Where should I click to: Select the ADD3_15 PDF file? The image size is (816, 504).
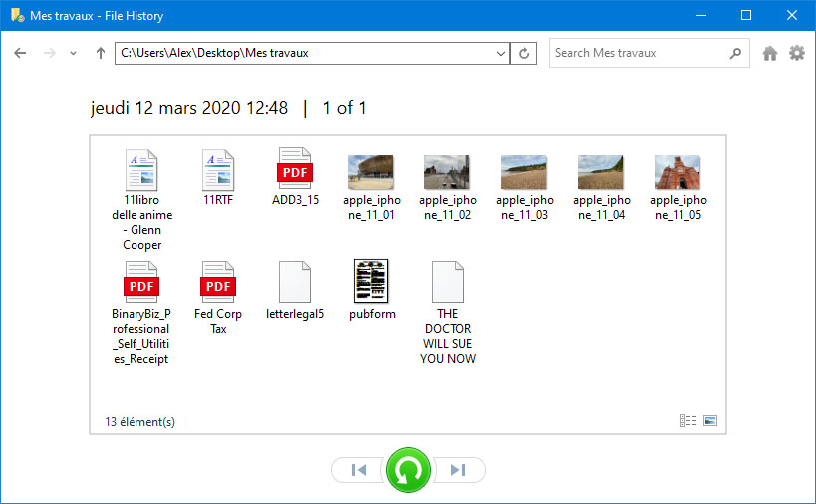click(295, 177)
